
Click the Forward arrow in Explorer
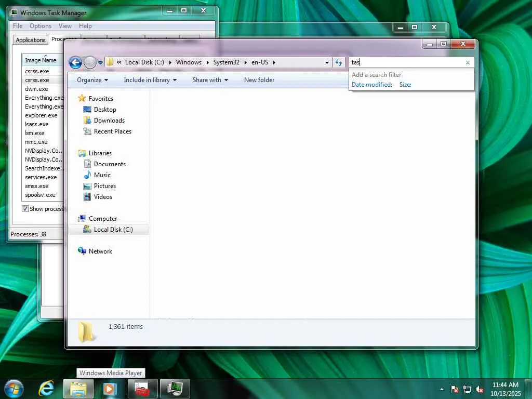tap(90, 62)
